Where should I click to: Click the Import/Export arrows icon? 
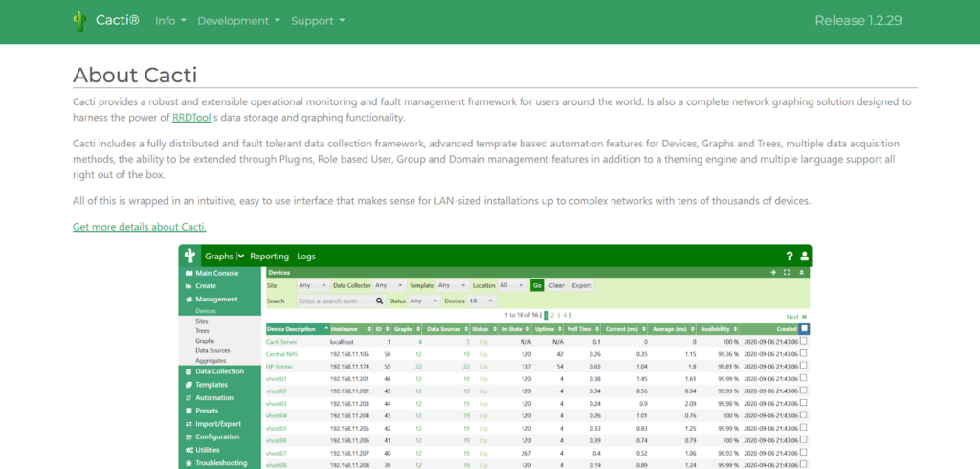[x=189, y=424]
